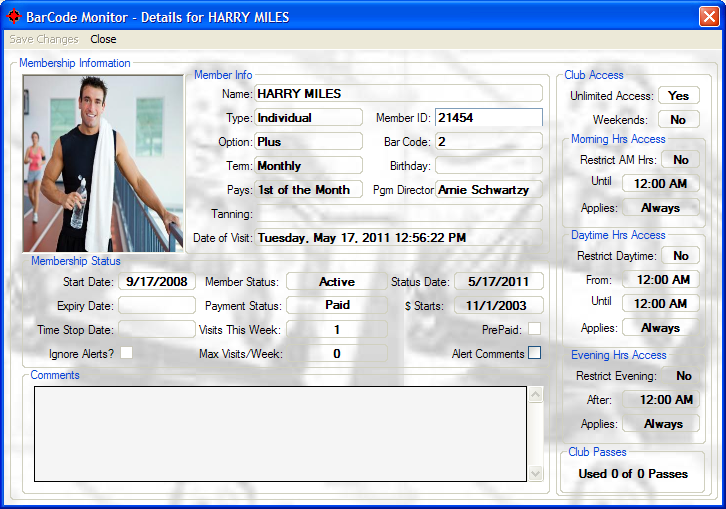Image resolution: width=726 pixels, height=509 pixels.
Task: Click the Type field showing Individual
Action: tap(308, 118)
